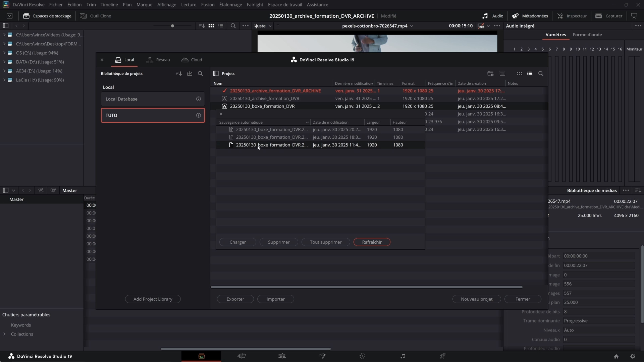The height and width of the screenshot is (362, 644).
Task: Expand A034 (E:\) drive node
Action: 4,71
